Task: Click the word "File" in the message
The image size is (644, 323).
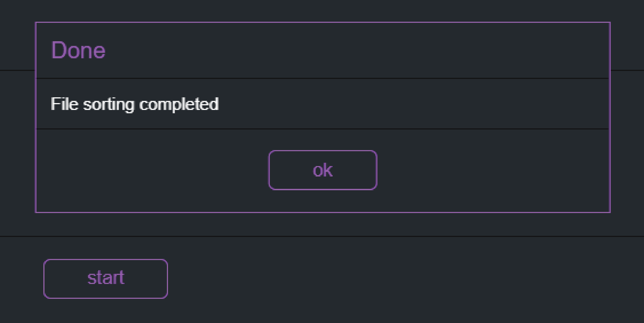Action: pos(64,104)
